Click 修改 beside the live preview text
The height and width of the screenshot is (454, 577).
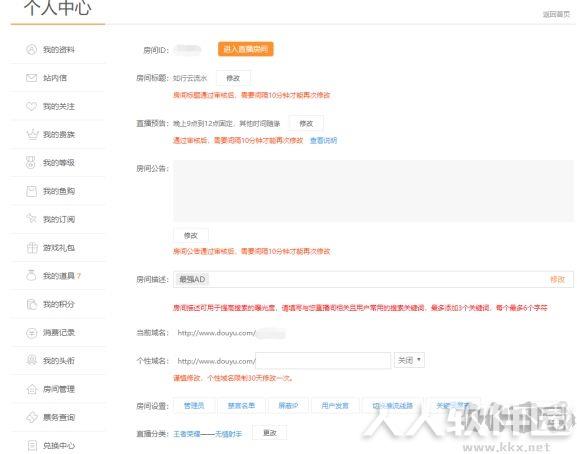[x=306, y=123]
